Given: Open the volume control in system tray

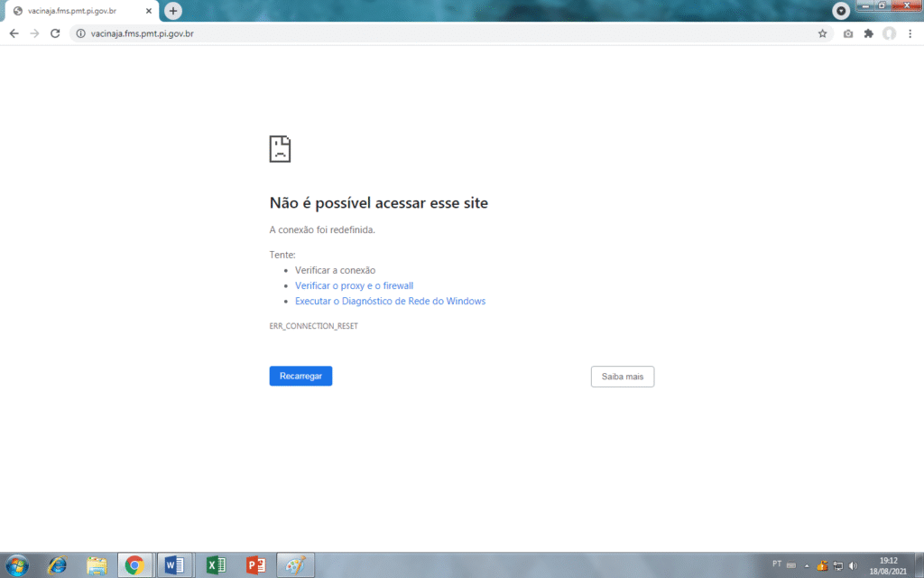Looking at the screenshot, I should (853, 565).
